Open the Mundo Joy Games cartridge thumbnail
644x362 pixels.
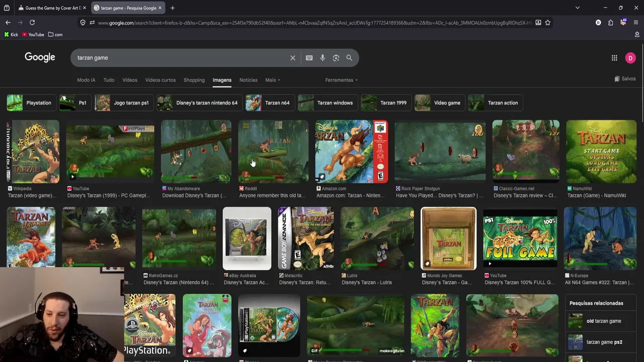click(449, 238)
